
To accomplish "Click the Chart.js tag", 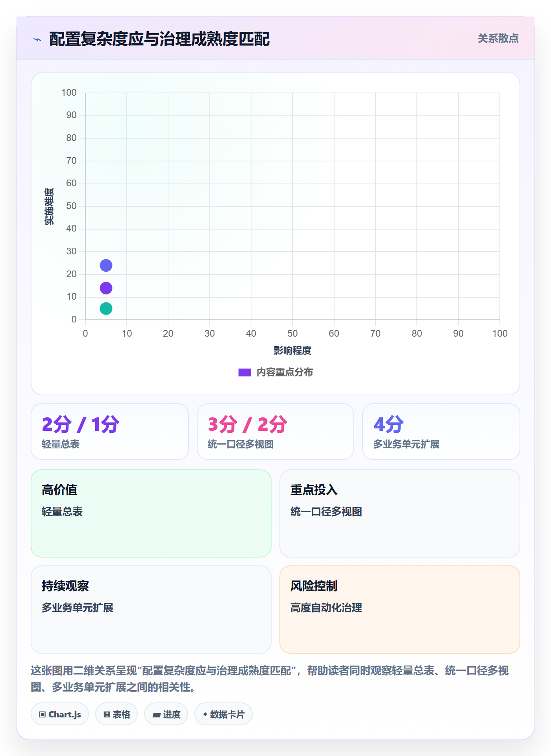I will point(60,714).
